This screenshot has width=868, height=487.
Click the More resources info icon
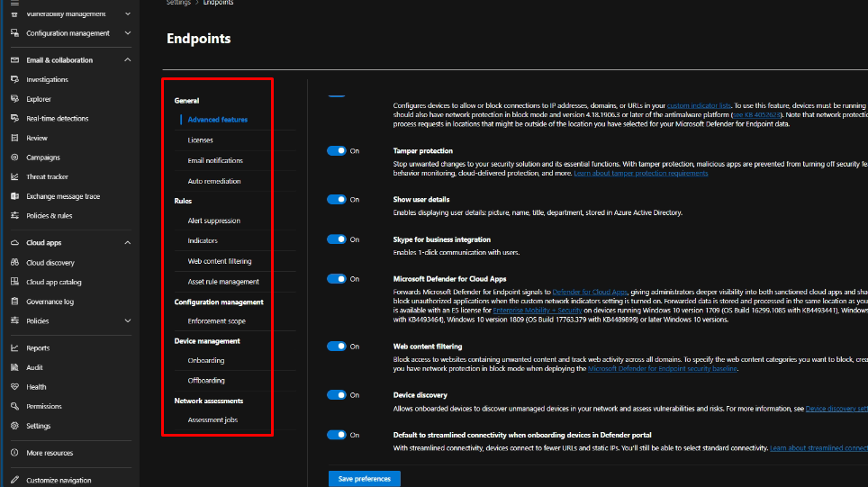pyautogui.click(x=15, y=452)
